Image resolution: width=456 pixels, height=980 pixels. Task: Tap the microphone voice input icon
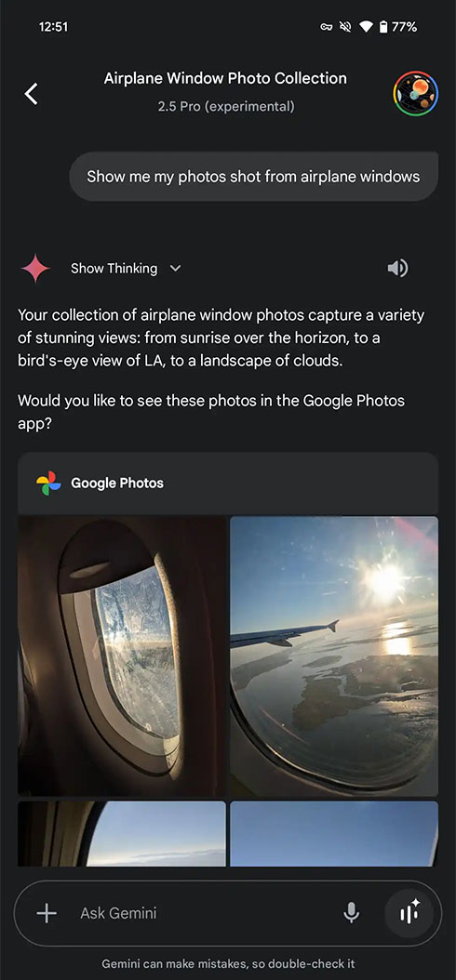(x=352, y=913)
